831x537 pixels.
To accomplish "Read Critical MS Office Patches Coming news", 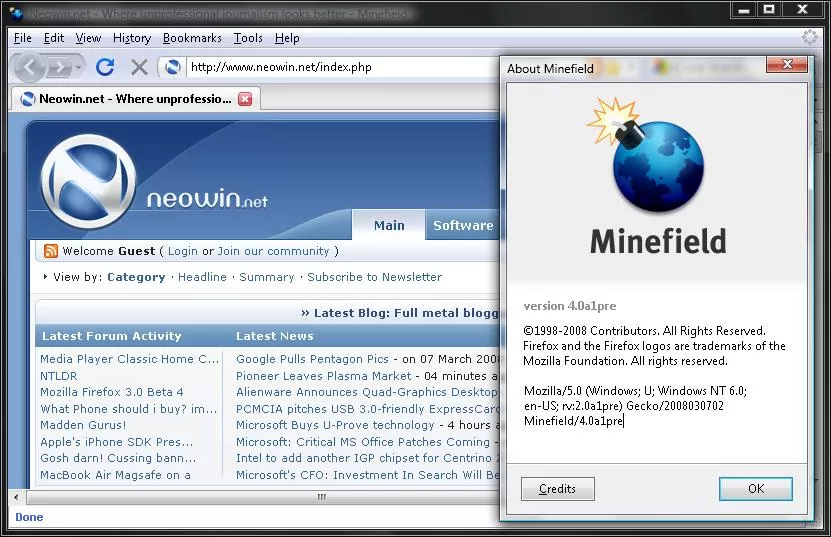I will pyautogui.click(x=363, y=442).
